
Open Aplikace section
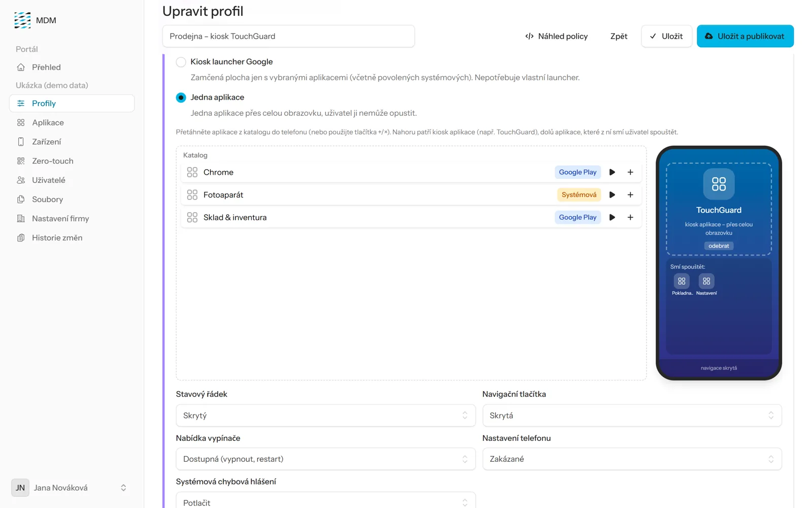coord(72,122)
